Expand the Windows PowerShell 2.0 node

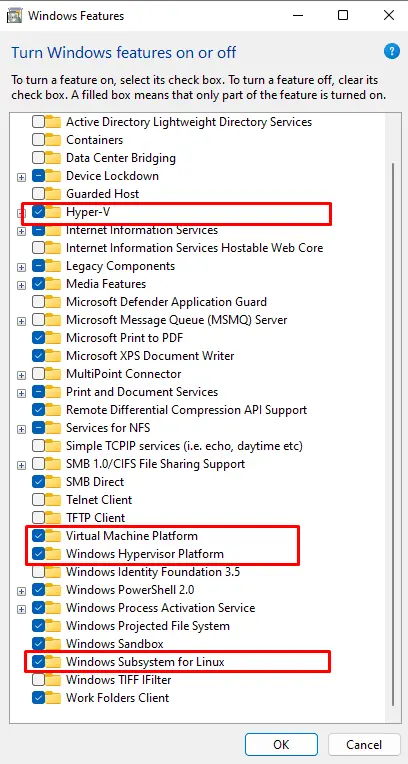[x=21, y=592]
